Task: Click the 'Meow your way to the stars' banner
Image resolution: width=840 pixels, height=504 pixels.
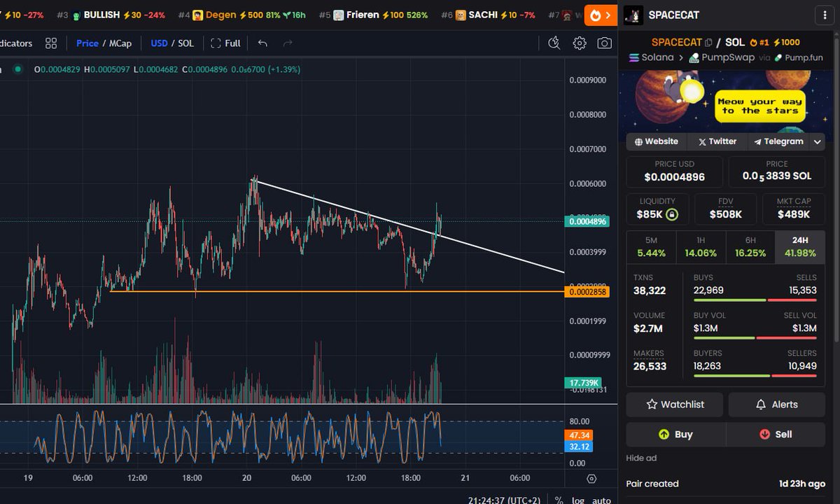Action: (x=725, y=100)
